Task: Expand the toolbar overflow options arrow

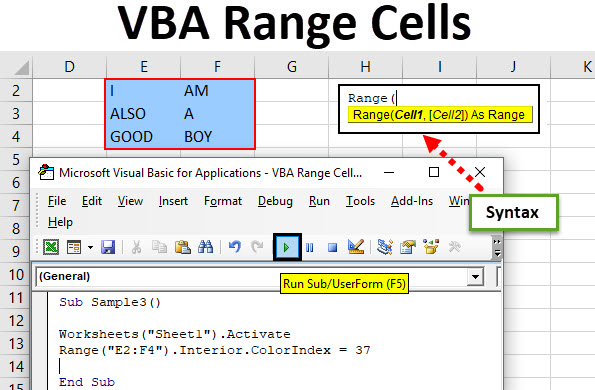Action: coord(497,247)
